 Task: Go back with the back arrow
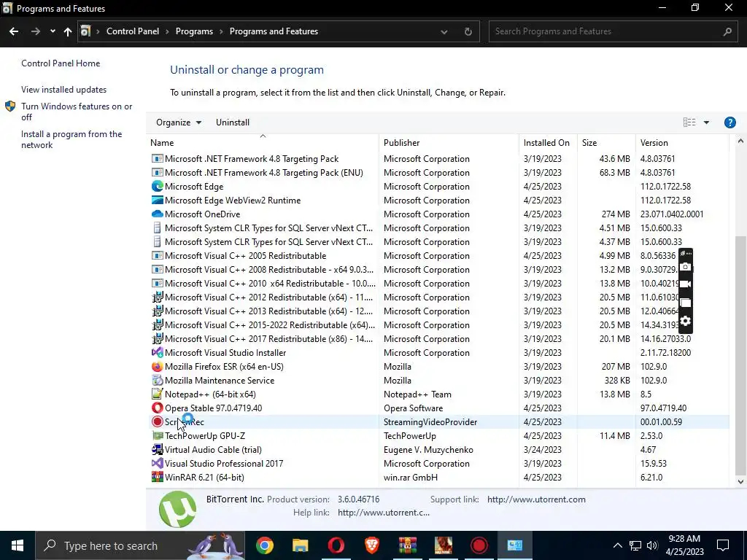click(x=14, y=31)
